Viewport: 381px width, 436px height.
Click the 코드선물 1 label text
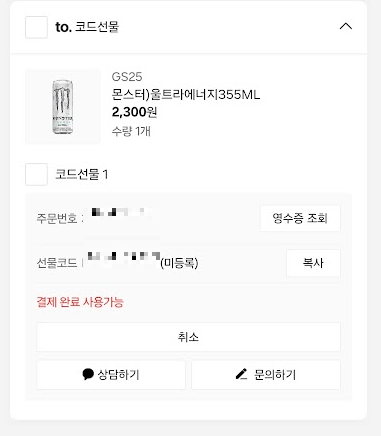point(82,174)
